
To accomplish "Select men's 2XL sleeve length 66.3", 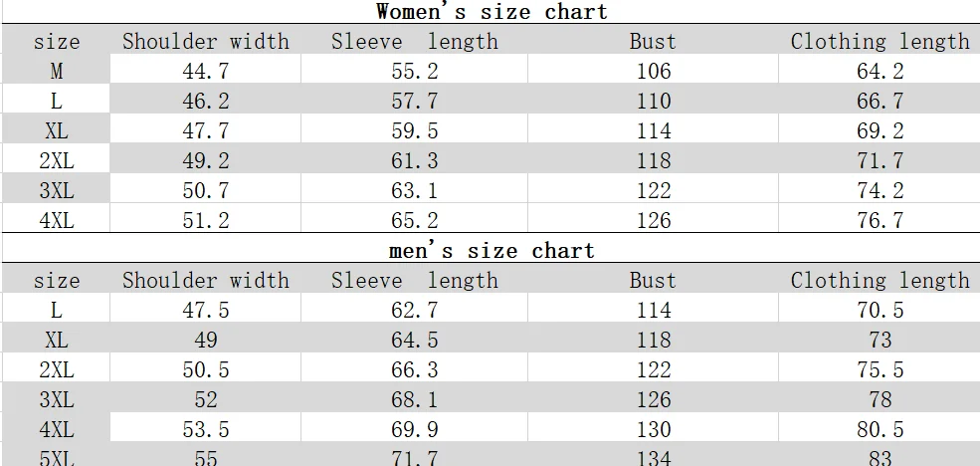I will (x=414, y=369).
